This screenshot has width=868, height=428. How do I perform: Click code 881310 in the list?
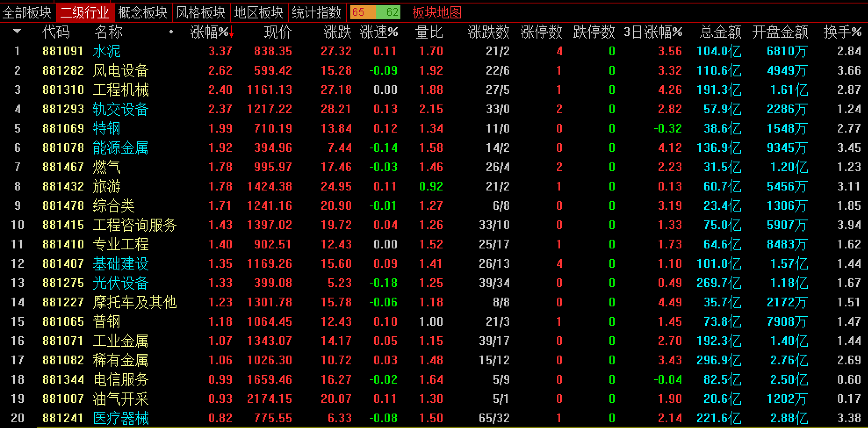click(63, 90)
